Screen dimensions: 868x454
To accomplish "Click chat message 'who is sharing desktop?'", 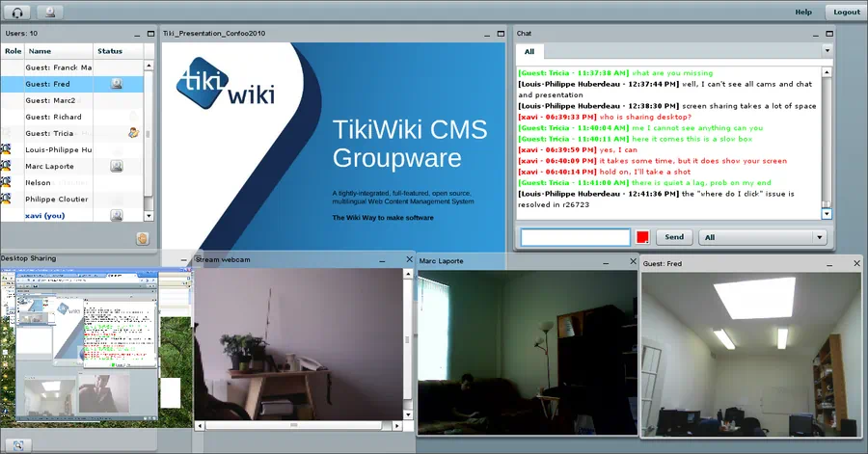I will [x=645, y=117].
